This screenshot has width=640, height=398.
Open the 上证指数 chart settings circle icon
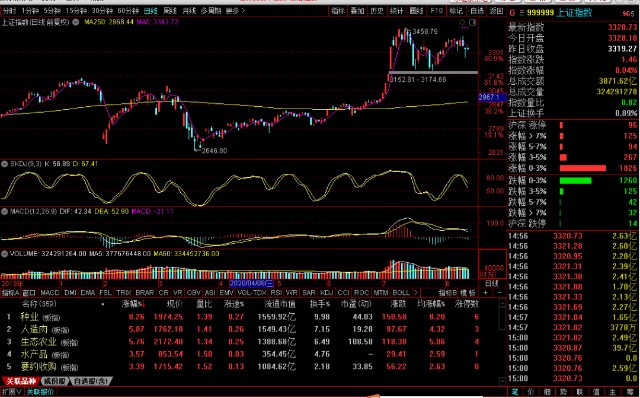[x=76, y=22]
